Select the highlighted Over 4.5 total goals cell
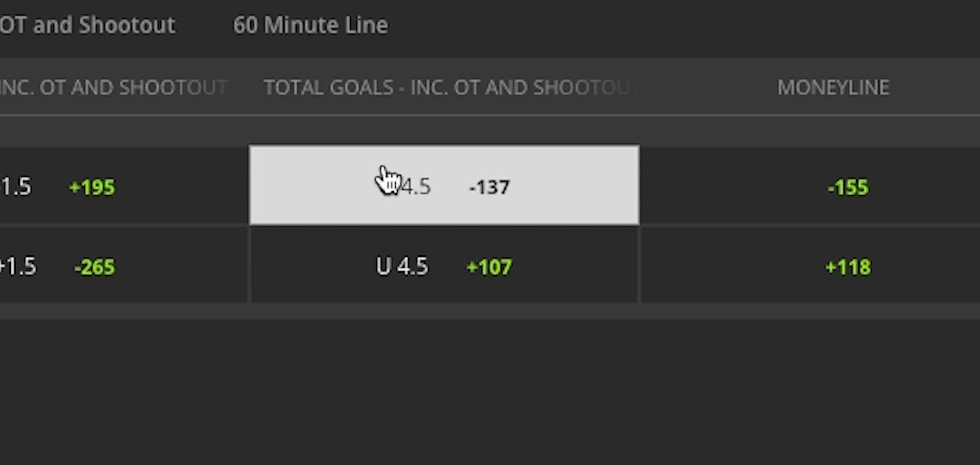 click(444, 185)
